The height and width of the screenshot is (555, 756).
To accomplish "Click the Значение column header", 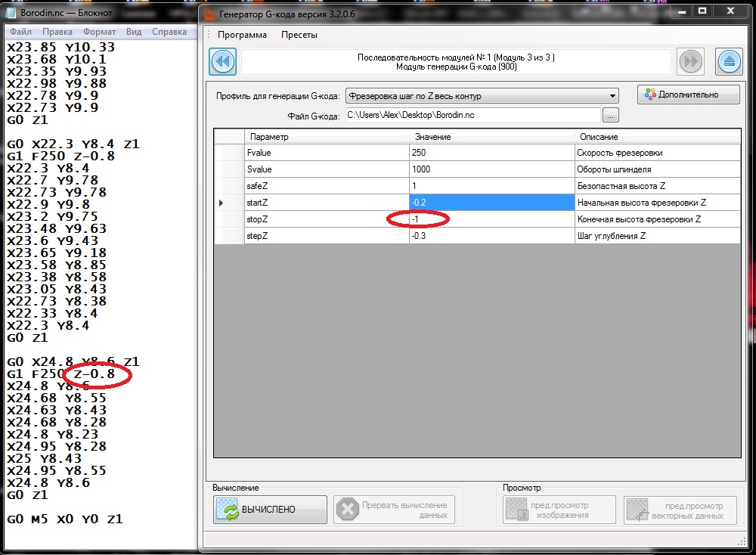I will (492, 137).
